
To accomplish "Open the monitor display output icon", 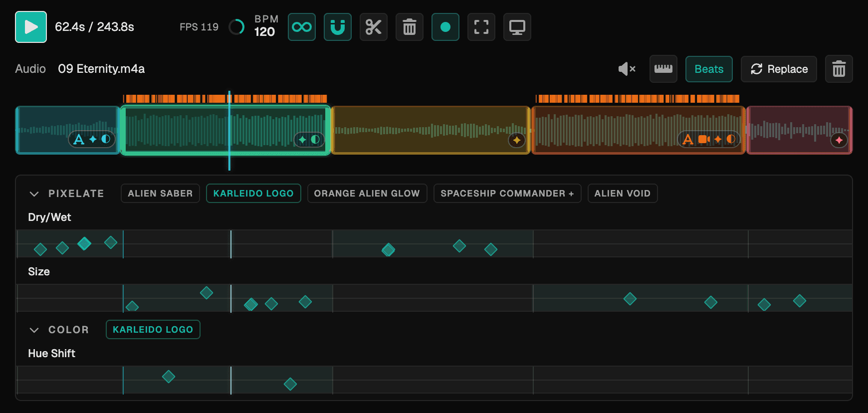I will click(517, 27).
